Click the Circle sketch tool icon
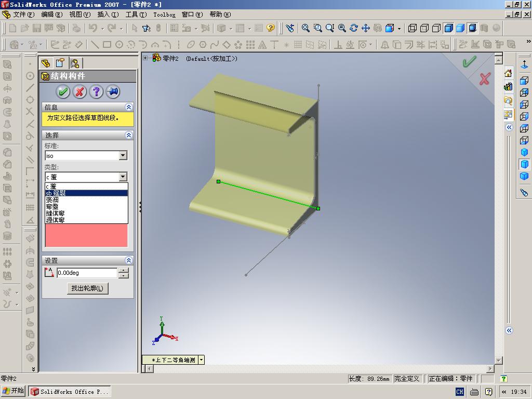The width and height of the screenshot is (532, 399). click(119, 45)
